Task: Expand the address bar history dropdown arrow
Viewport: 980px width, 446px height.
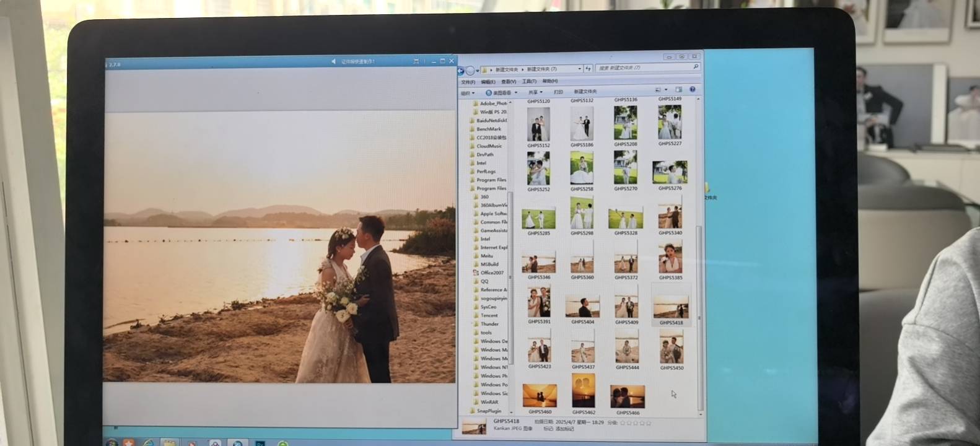Action: (579, 69)
